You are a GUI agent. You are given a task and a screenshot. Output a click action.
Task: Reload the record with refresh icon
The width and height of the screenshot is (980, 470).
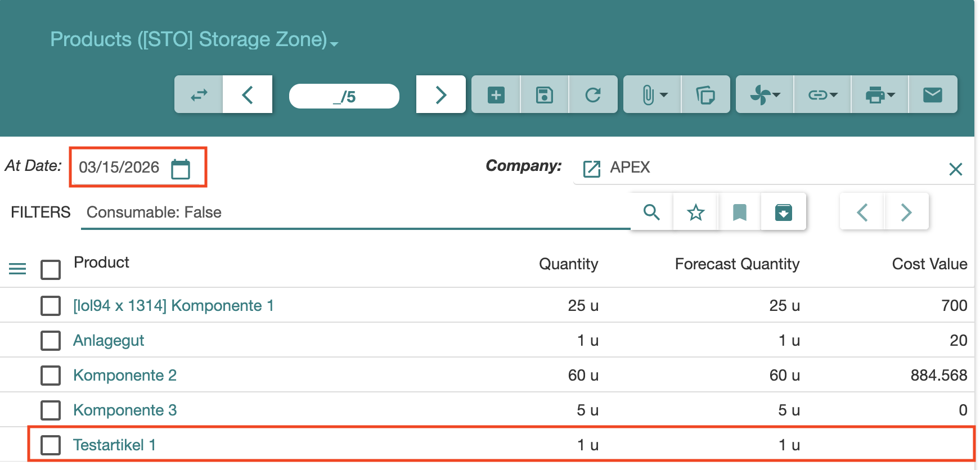[x=593, y=95]
